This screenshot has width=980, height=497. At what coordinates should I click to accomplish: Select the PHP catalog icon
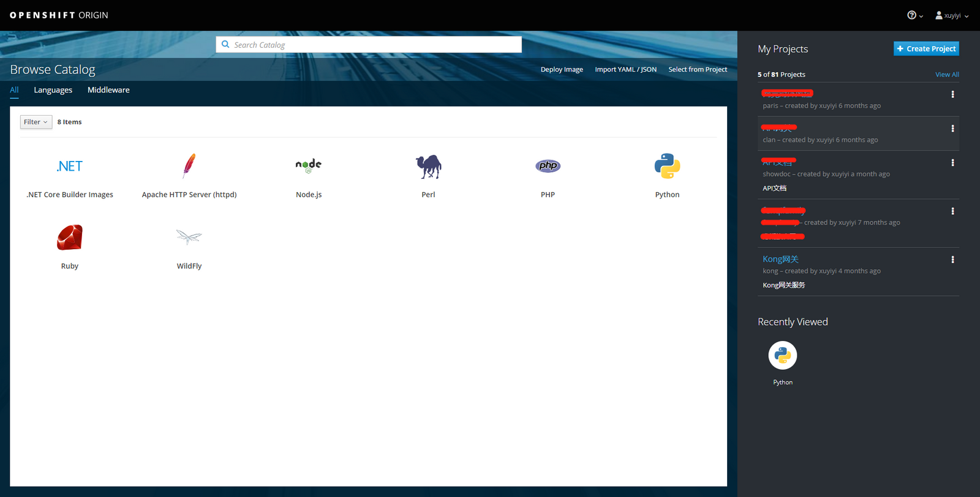pyautogui.click(x=548, y=166)
